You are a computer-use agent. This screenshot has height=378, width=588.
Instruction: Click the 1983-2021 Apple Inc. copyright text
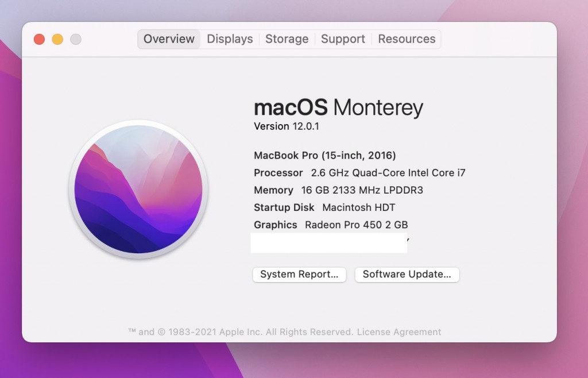click(x=241, y=332)
